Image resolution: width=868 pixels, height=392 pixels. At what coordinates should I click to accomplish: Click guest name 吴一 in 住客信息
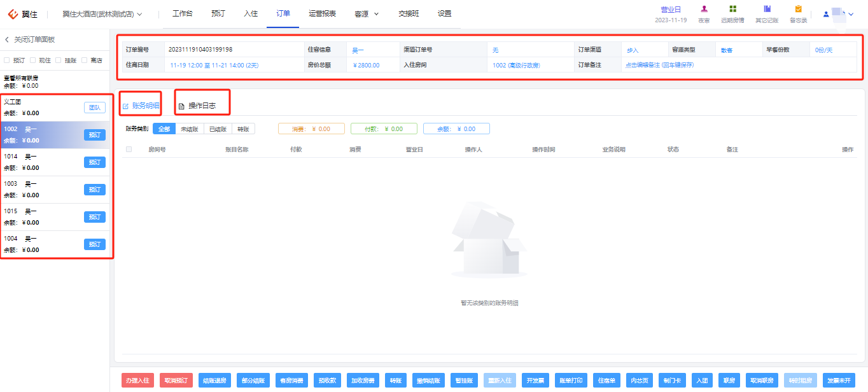pos(358,50)
